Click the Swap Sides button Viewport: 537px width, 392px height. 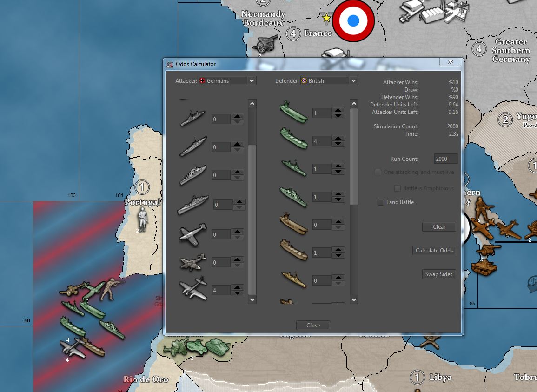tap(439, 274)
